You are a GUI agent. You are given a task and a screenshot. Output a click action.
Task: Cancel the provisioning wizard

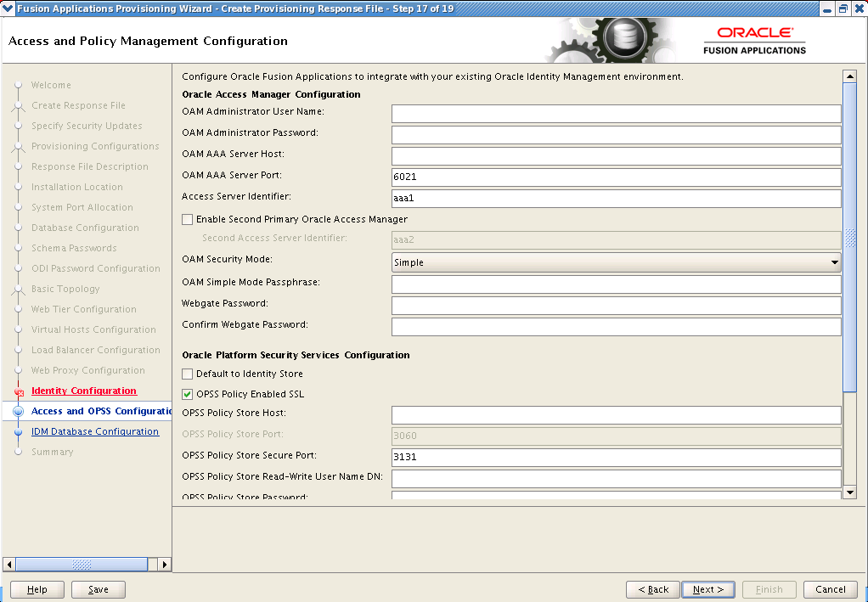coord(831,589)
